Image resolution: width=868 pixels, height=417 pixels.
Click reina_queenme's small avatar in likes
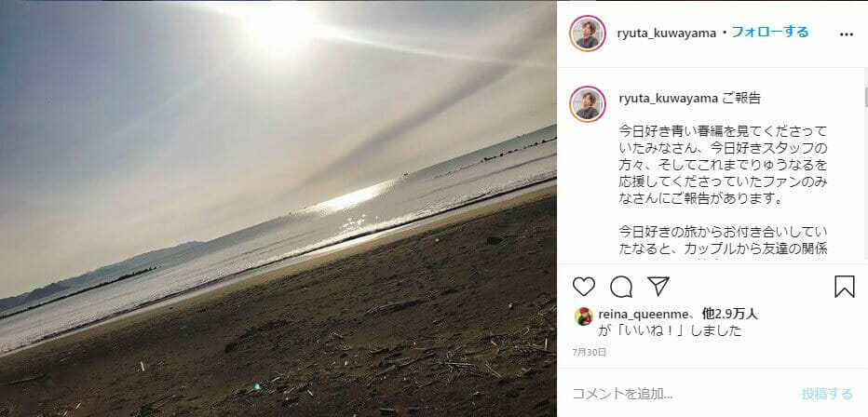(x=583, y=316)
